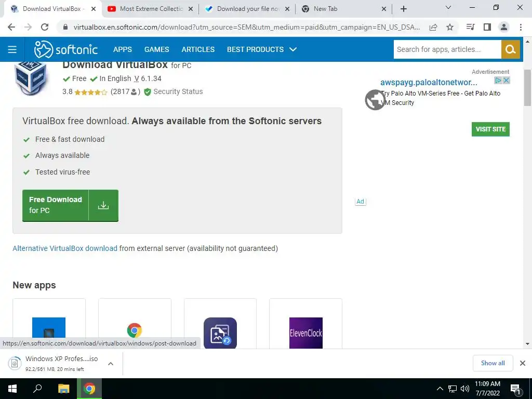Click the small Ad label
Image resolution: width=532 pixels, height=399 pixels.
361,202
